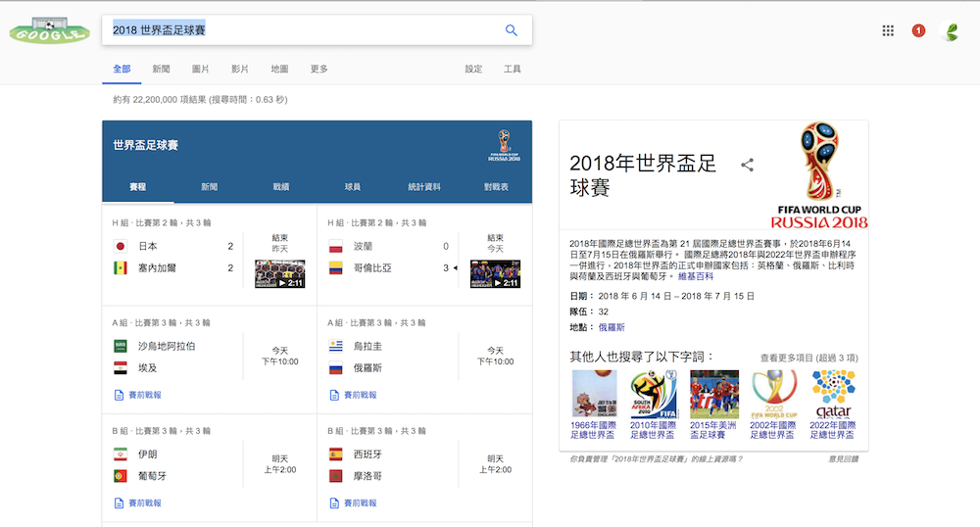The height and width of the screenshot is (527, 980).
Task: Click the 哥倫比亞 team name
Action: coord(372,267)
